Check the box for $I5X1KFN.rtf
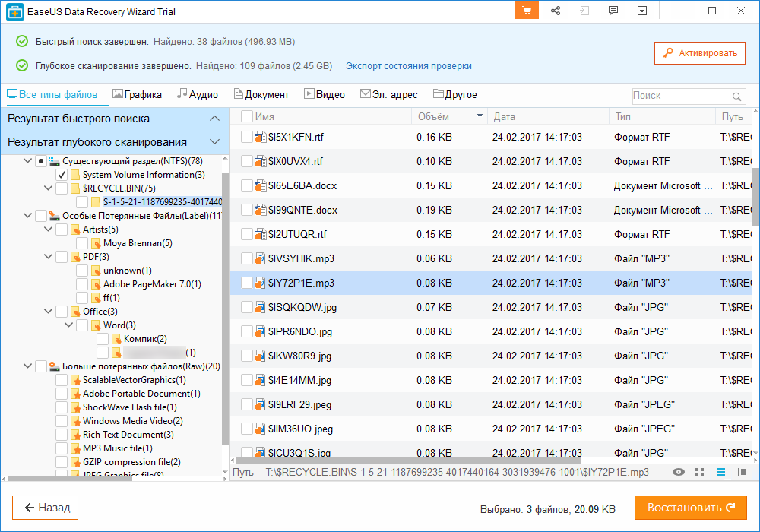 point(247,137)
